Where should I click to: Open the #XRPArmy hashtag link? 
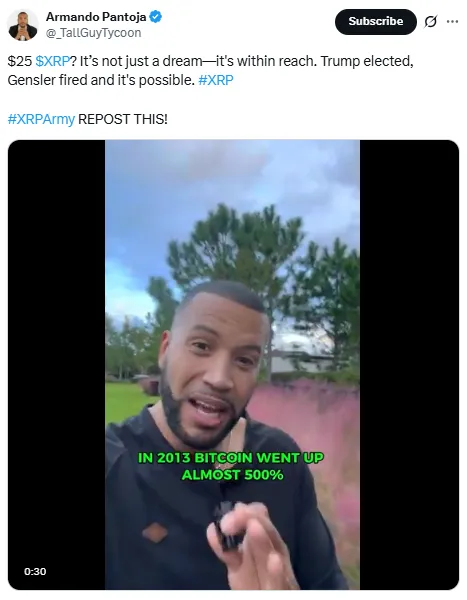[41, 119]
